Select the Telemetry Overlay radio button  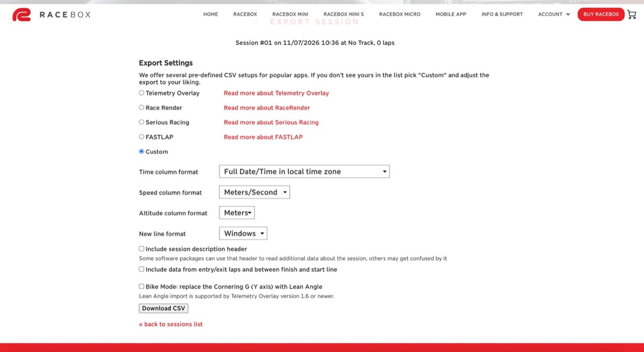point(141,93)
